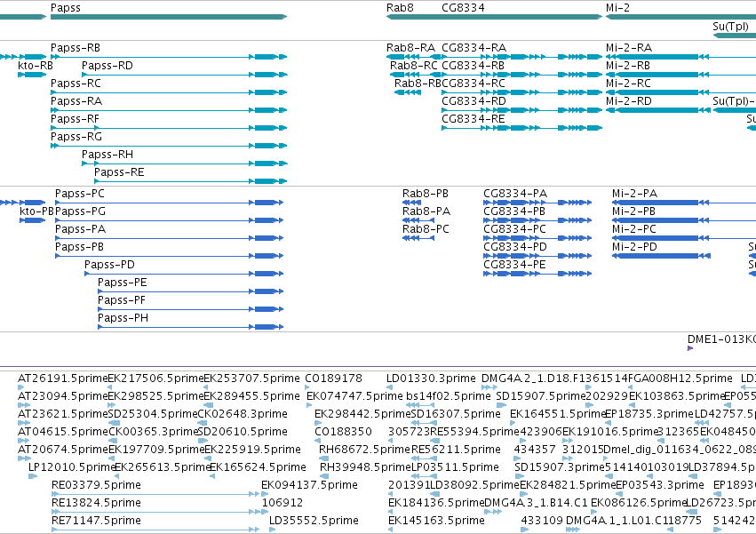The height and width of the screenshot is (534, 756).
Task: Select the CG8334-RD transcript label
Action: click(x=474, y=101)
